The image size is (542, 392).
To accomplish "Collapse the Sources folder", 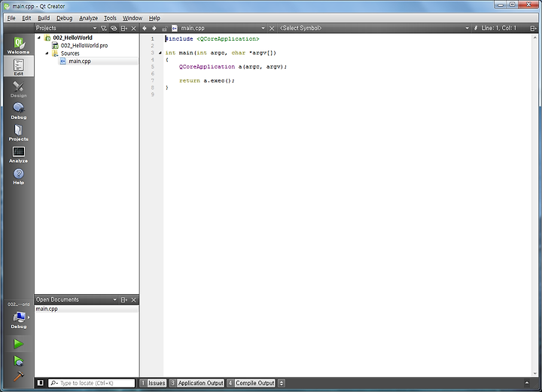I will point(47,53).
